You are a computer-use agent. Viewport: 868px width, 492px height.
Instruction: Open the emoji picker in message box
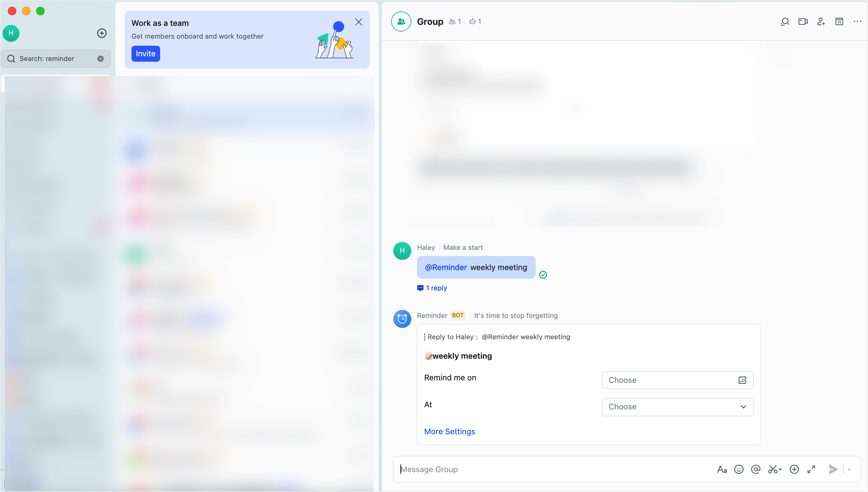(x=739, y=469)
